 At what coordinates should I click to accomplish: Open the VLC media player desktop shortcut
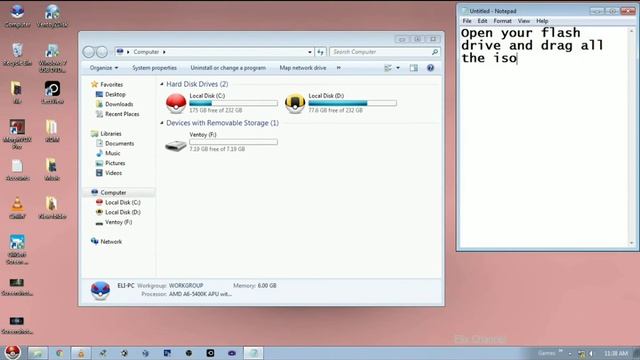(17, 208)
